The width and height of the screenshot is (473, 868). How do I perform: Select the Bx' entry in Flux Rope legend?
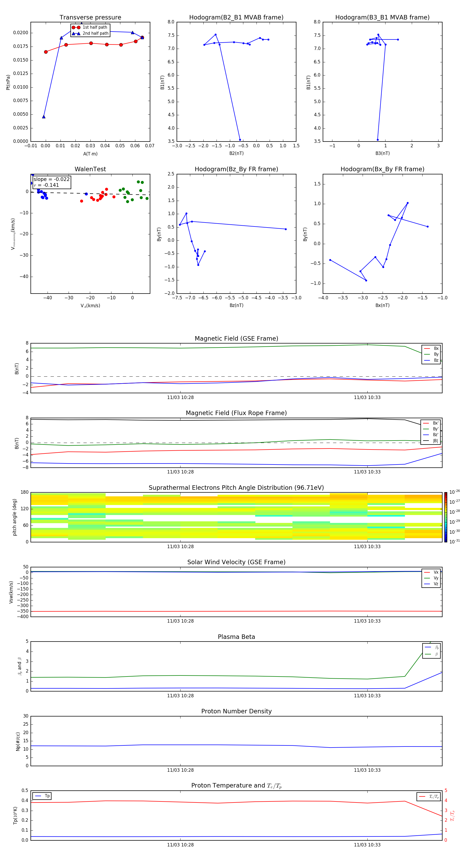[x=431, y=423]
